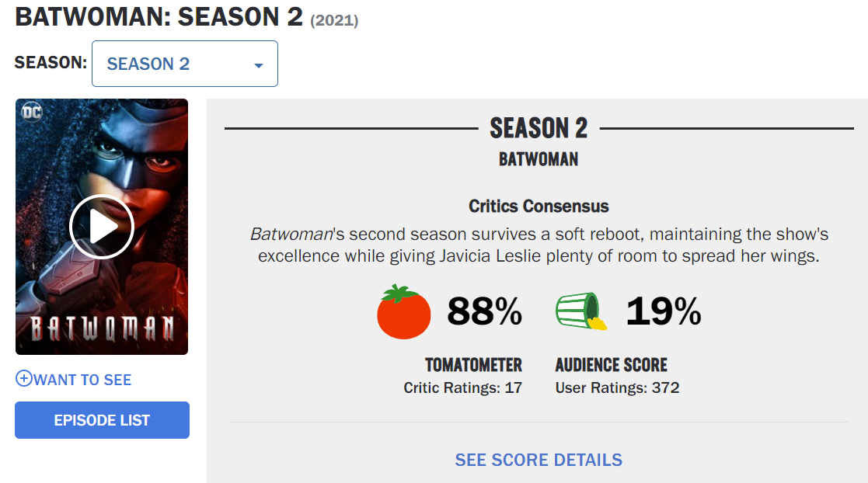Click the plus icon beside Want to See
Screen dimensions: 868x483
click(x=24, y=379)
